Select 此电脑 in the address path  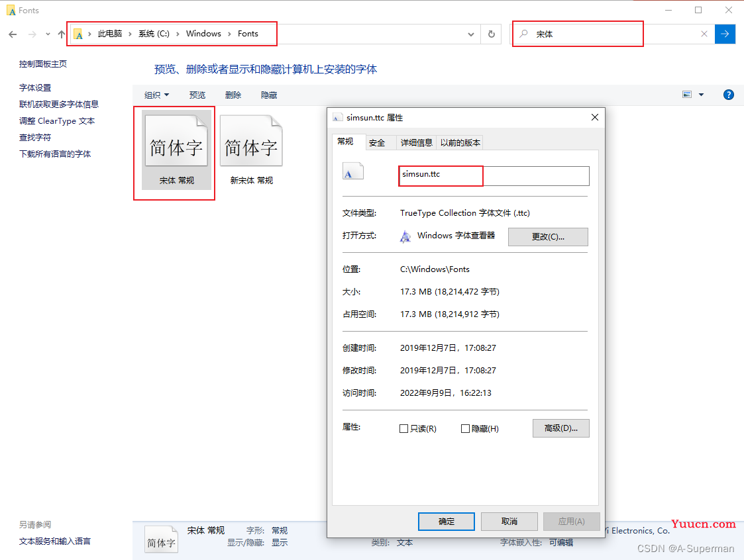[109, 34]
